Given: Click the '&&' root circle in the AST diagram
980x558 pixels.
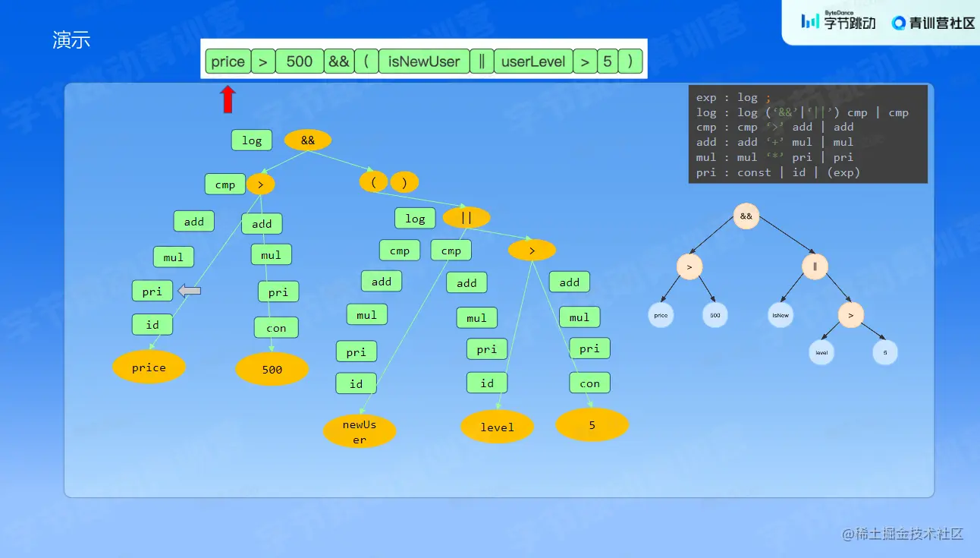Looking at the screenshot, I should pos(746,216).
